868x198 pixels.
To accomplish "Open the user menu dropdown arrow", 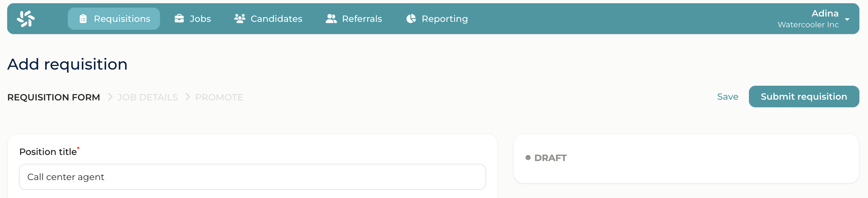I will tap(847, 19).
